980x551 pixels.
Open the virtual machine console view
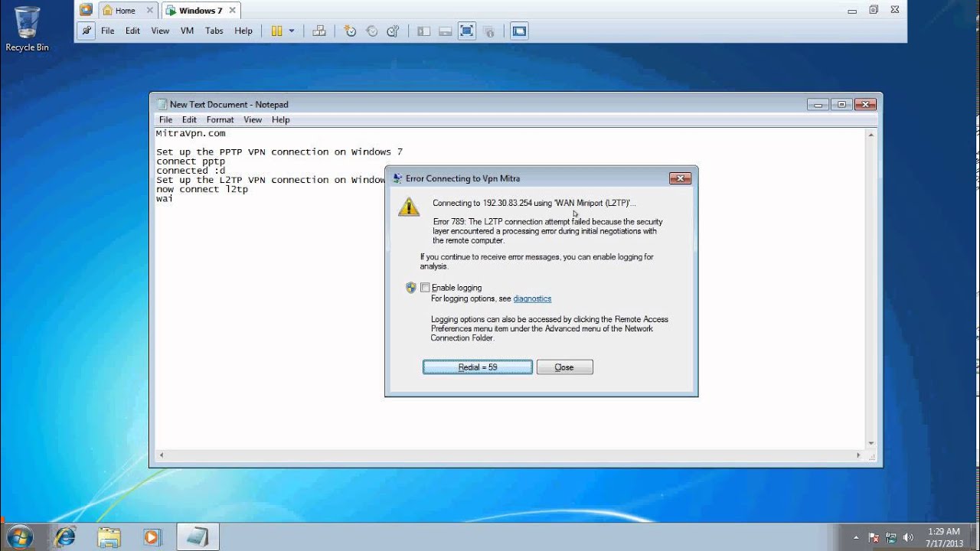519,31
